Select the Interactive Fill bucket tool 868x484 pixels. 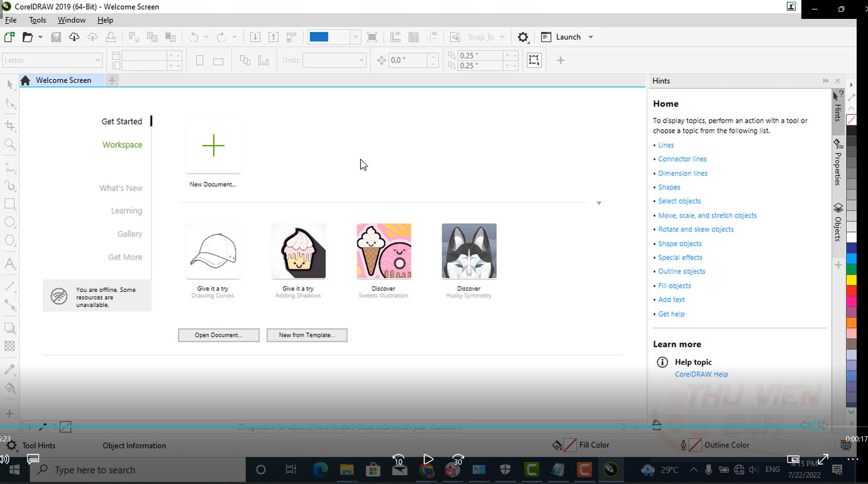[10, 388]
